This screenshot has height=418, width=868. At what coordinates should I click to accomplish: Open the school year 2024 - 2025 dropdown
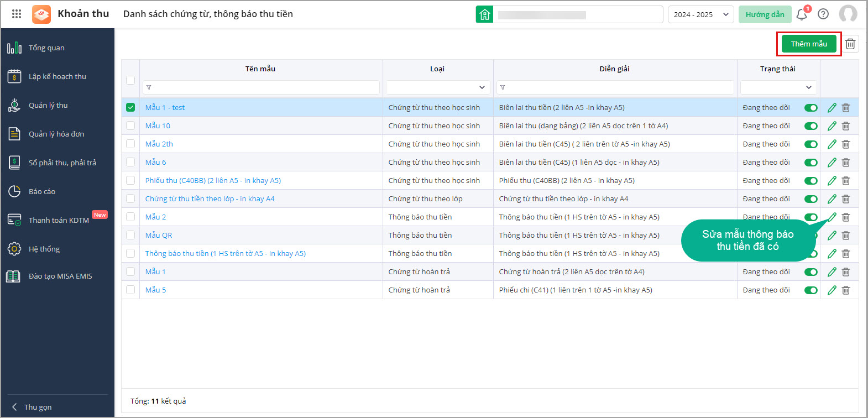701,14
